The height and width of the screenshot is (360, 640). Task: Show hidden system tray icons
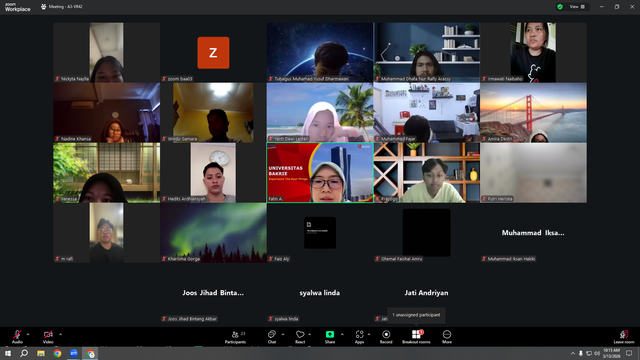[573, 353]
